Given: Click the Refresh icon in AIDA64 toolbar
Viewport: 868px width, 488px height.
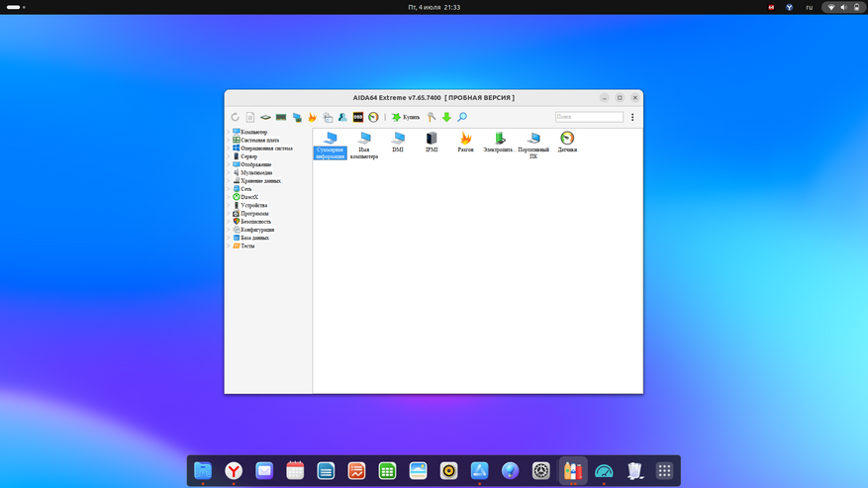Looking at the screenshot, I should coord(236,118).
